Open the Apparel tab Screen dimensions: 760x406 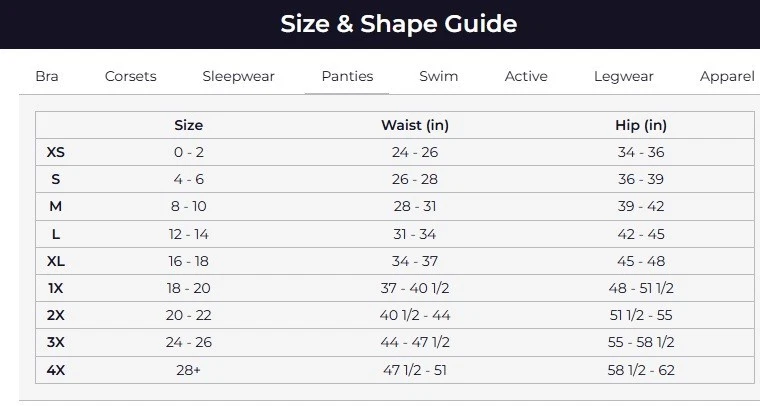click(x=727, y=76)
